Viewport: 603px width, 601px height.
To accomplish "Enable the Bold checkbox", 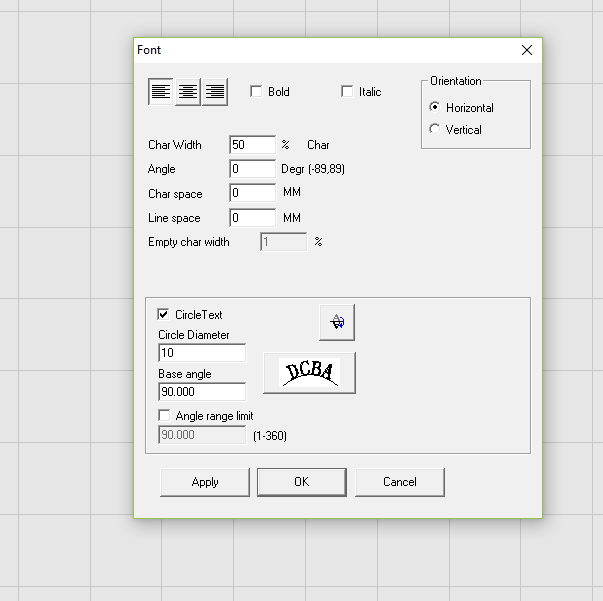I will tap(256, 92).
